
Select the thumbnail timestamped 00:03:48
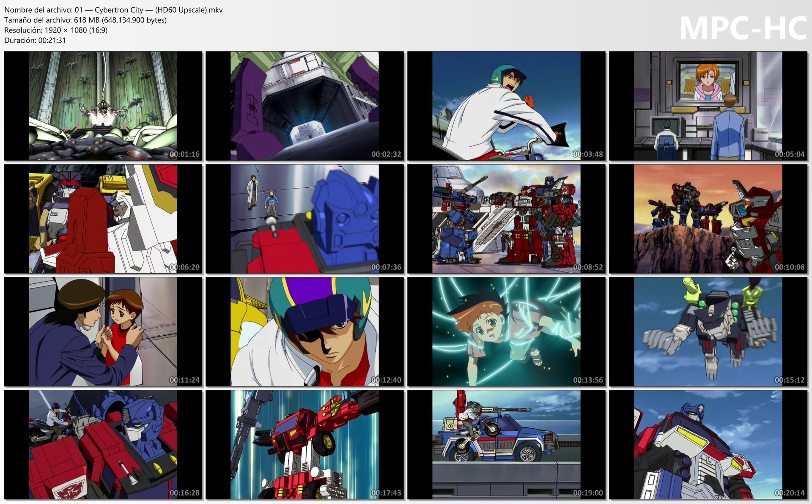[507, 106]
